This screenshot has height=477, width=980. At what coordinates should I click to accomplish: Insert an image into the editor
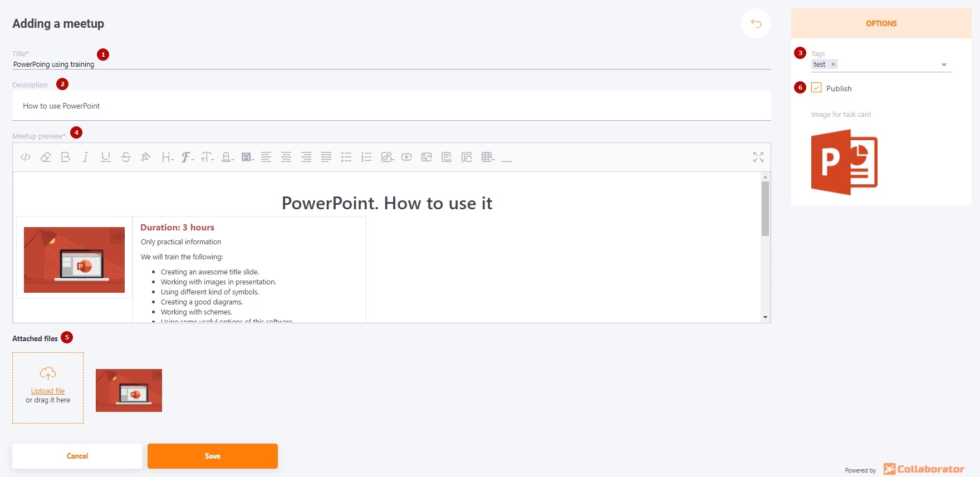click(x=427, y=158)
